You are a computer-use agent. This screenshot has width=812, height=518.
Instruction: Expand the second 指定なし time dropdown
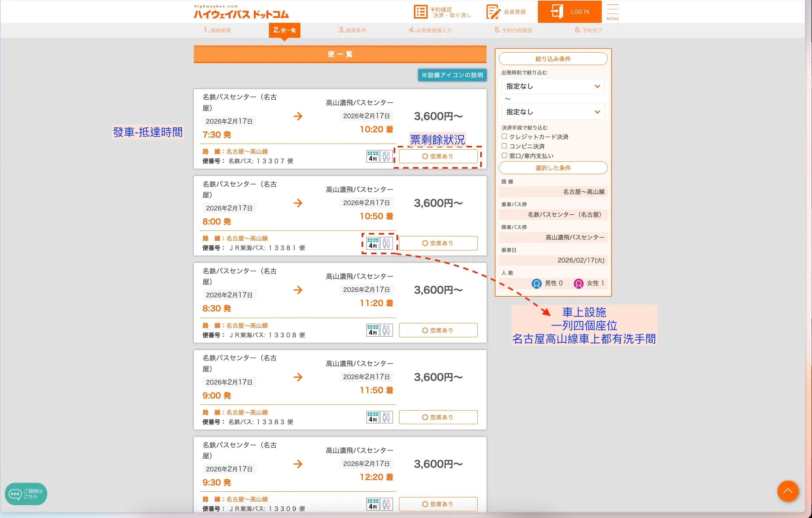[553, 112]
